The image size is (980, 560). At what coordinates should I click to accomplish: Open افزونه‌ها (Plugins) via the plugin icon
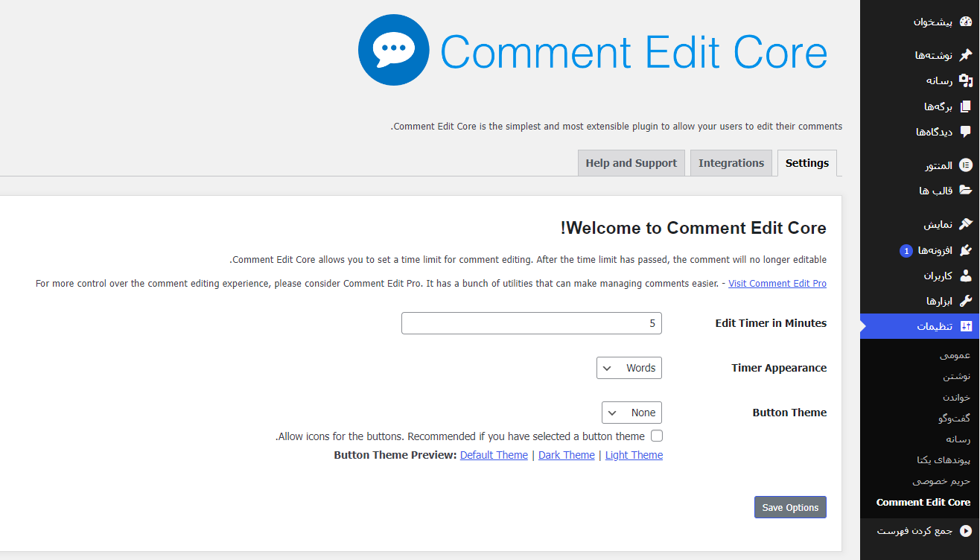966,249
